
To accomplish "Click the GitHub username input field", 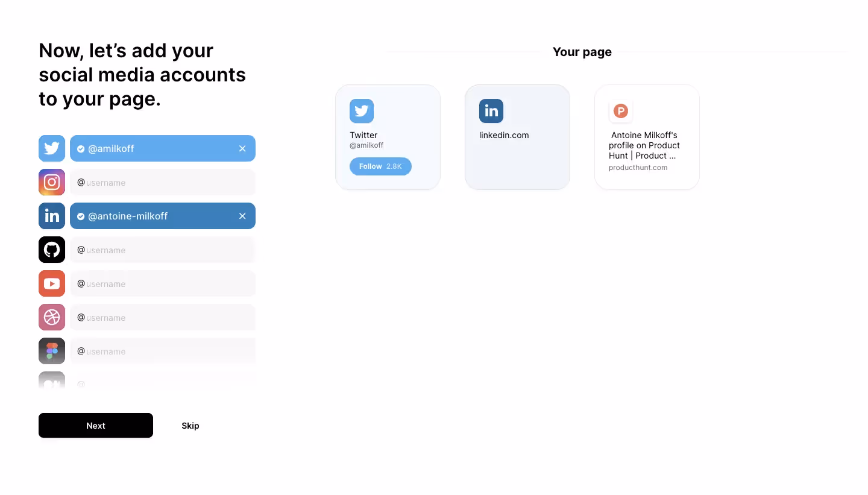I will coord(163,250).
